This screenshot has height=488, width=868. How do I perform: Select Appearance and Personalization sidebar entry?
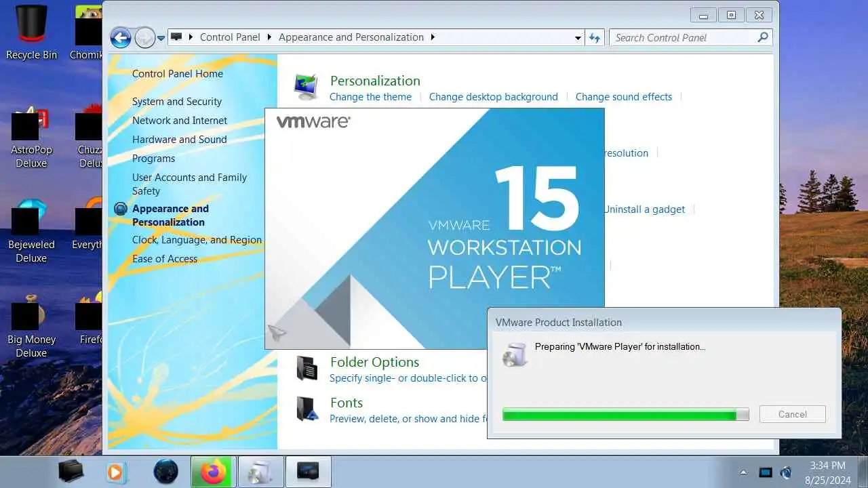click(x=170, y=216)
